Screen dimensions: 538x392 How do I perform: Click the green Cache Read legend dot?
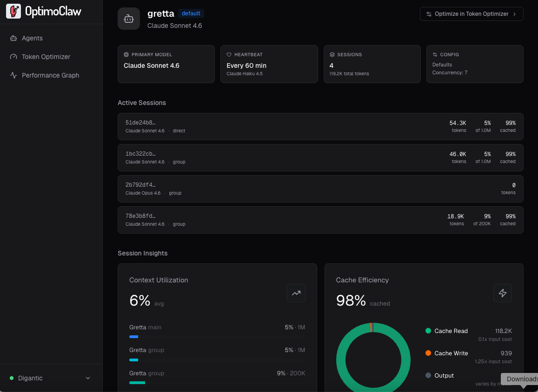pos(429,331)
